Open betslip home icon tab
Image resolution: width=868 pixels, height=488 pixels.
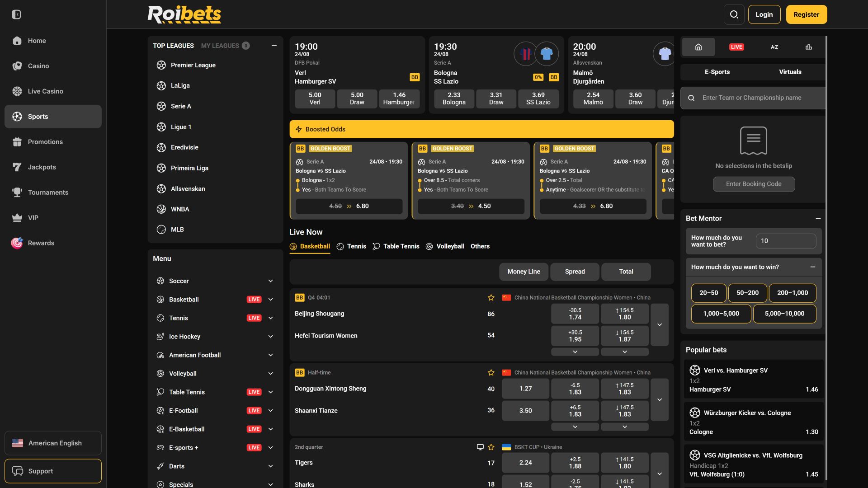[698, 47]
